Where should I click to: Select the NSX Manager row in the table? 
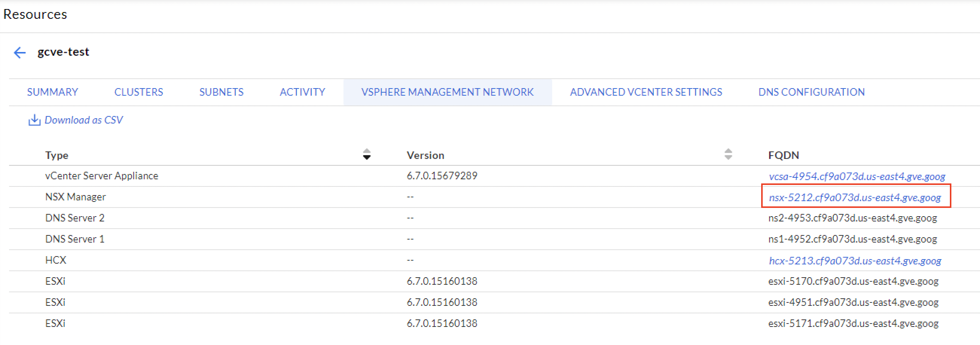click(x=75, y=197)
